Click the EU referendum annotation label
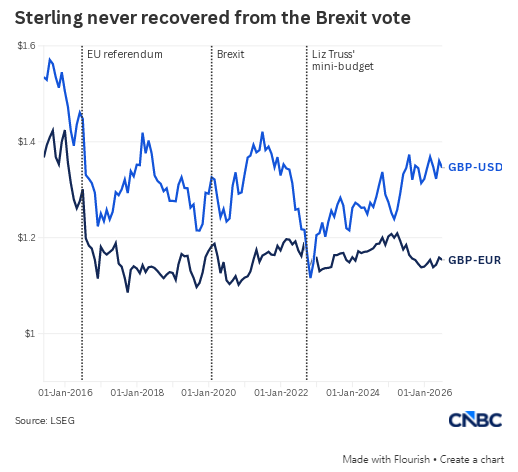This screenshot has height=472, width=518. [x=125, y=54]
